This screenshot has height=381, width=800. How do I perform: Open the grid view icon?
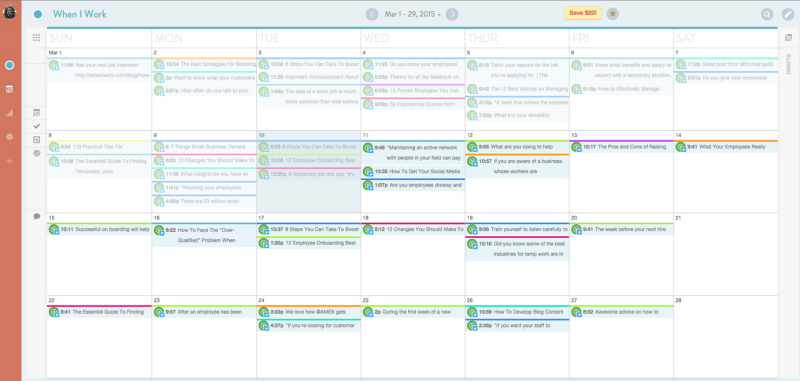tap(36, 38)
